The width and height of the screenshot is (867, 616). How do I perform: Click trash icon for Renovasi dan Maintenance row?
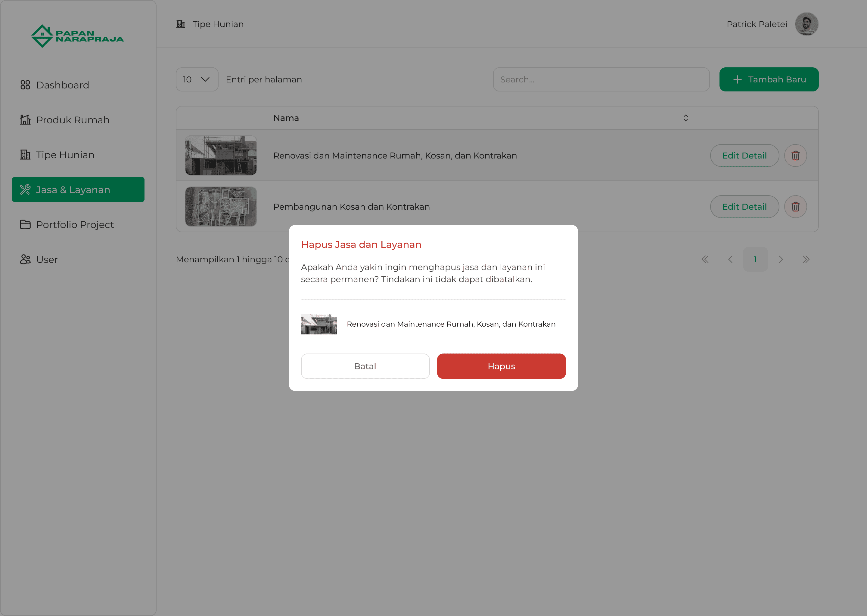795,156
